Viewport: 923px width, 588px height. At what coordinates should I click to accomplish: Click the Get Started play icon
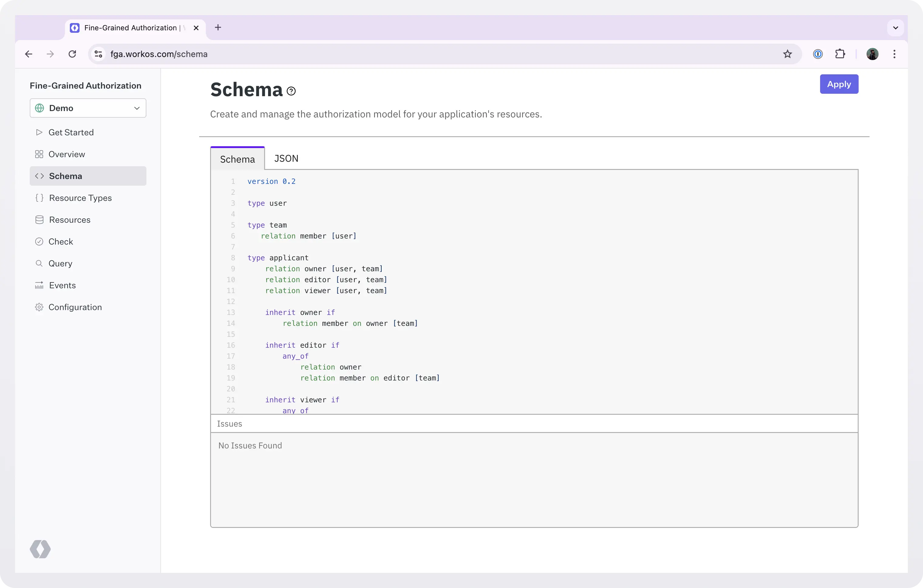(x=39, y=133)
